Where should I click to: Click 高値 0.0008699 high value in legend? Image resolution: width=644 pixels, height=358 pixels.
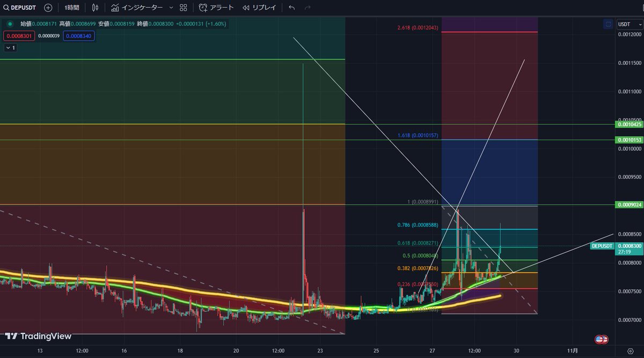(78, 24)
